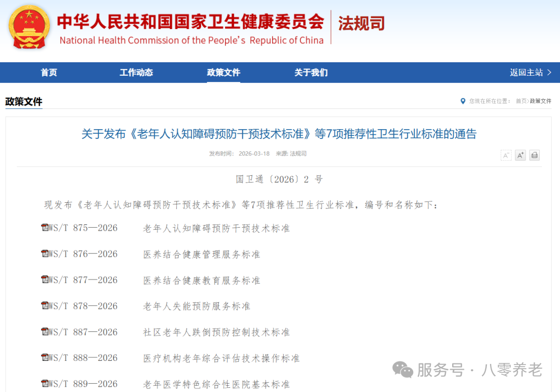Screen dimensions: 560x392
Task: Click the national emblem logo
Action: pyautogui.click(x=29, y=27)
